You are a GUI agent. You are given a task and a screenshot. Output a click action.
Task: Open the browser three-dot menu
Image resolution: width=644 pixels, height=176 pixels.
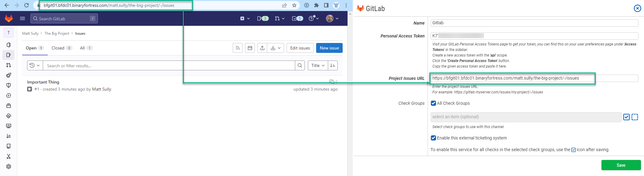(x=346, y=5)
